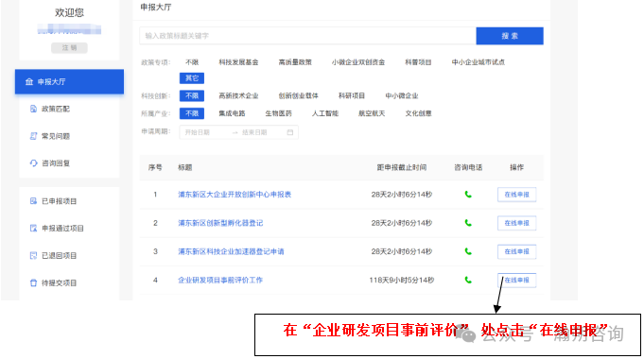Click the 咨询电话 column header

(x=468, y=167)
